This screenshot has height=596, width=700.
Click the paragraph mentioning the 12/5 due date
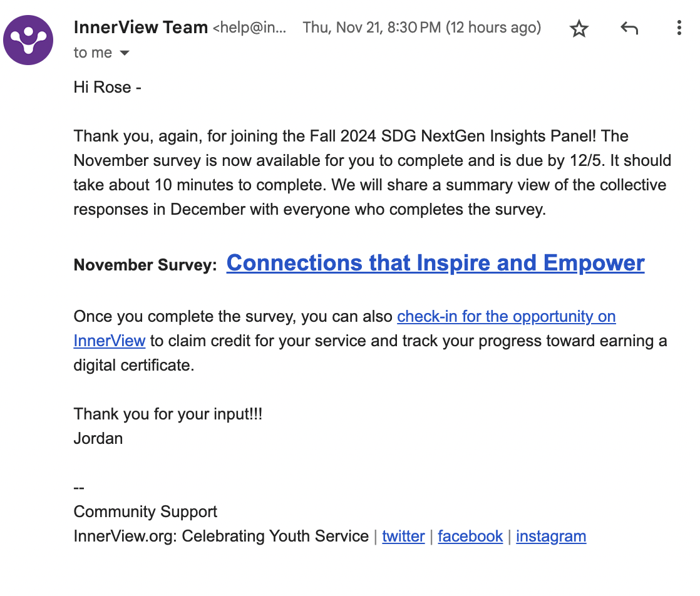pos(372,172)
